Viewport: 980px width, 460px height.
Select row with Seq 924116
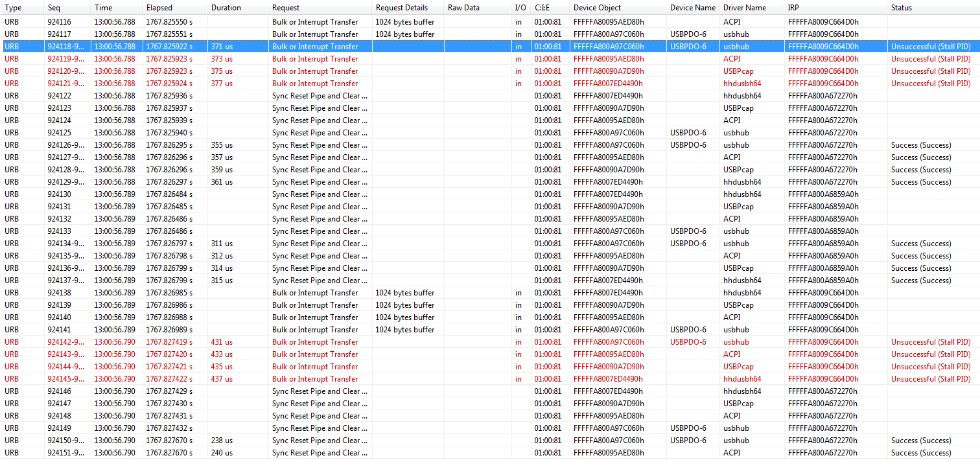(x=490, y=22)
